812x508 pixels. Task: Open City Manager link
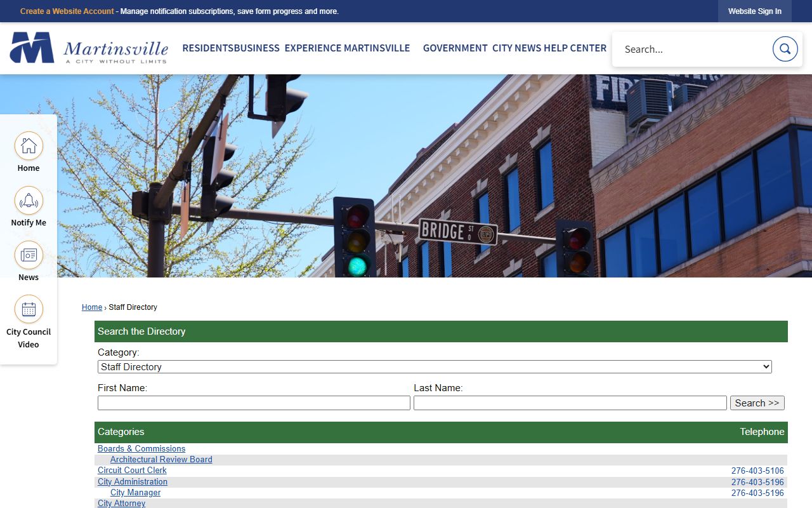[135, 492]
